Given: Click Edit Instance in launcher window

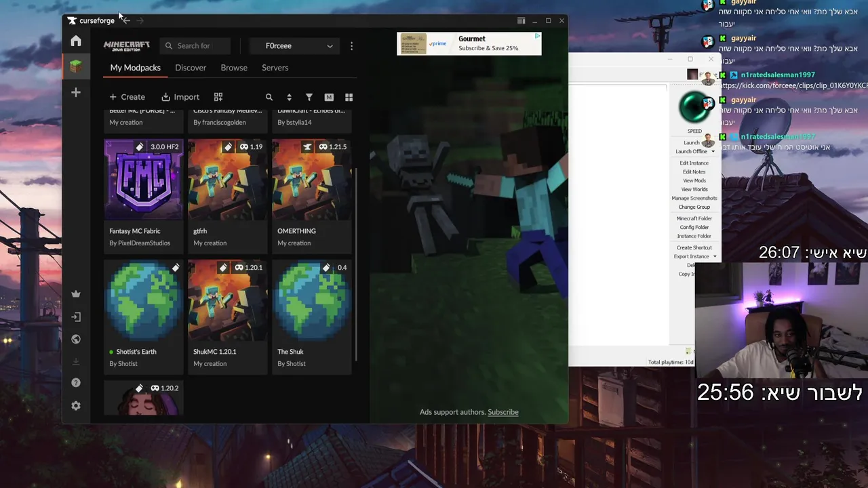Looking at the screenshot, I should (694, 163).
